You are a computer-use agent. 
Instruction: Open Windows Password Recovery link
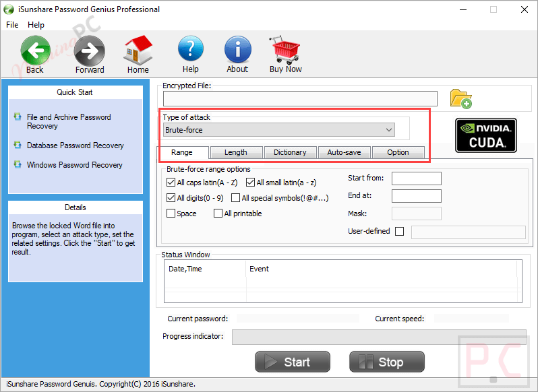(x=74, y=165)
